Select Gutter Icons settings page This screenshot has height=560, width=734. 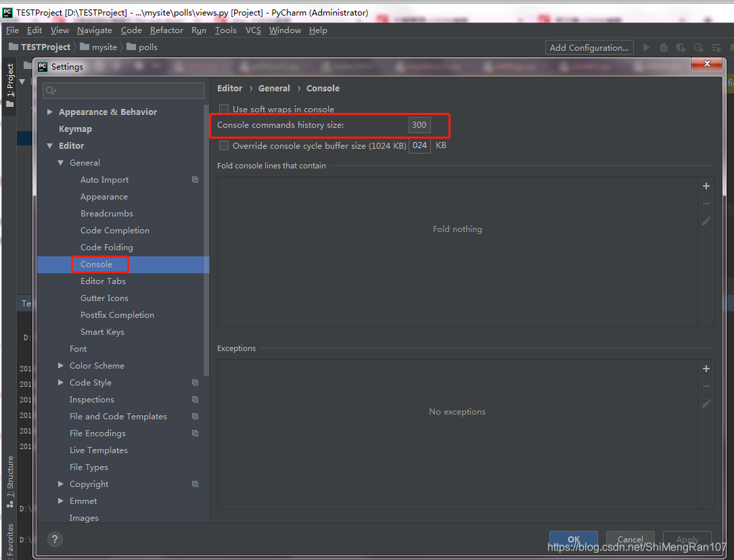point(104,298)
